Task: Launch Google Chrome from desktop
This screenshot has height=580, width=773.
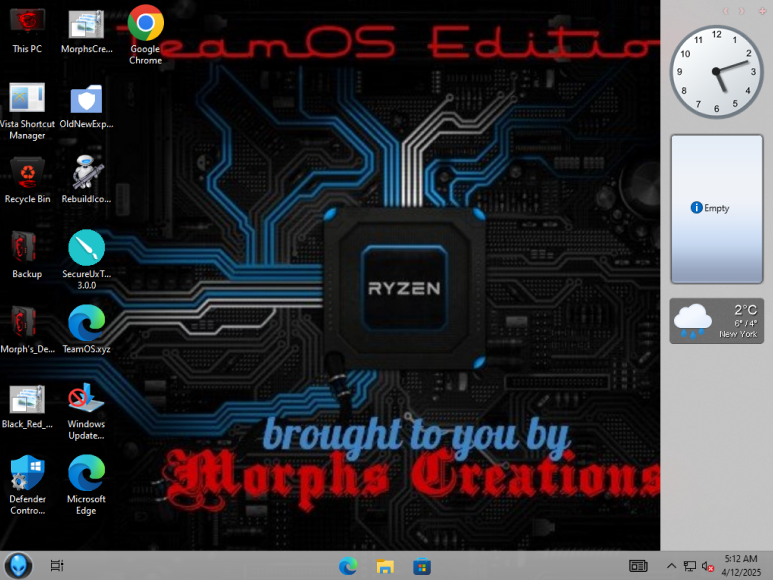Action: coord(145,34)
